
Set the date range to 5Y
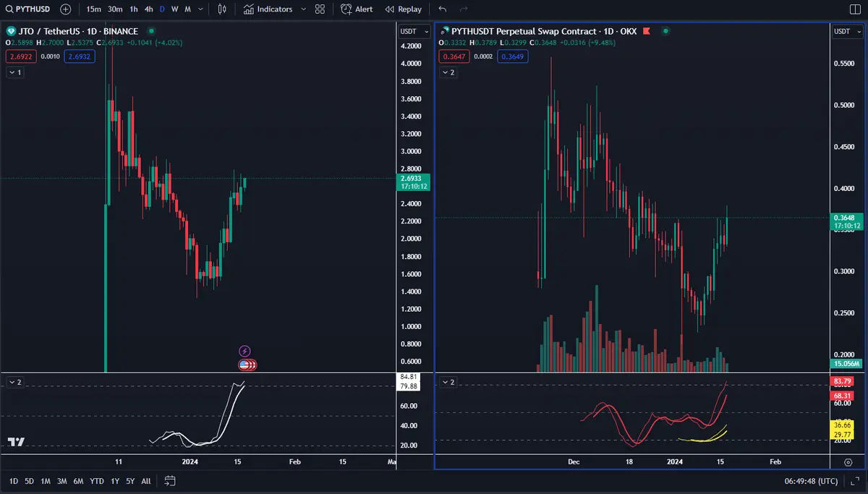pos(130,480)
